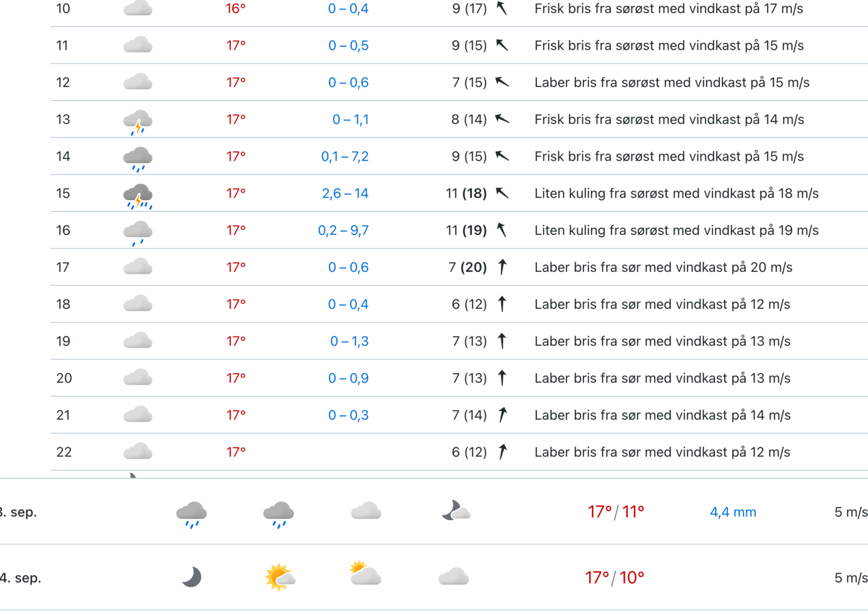Click the 17°/11° temperature for 3. sep.
Image resolution: width=868 pixels, height=614 pixels.
pos(615,512)
